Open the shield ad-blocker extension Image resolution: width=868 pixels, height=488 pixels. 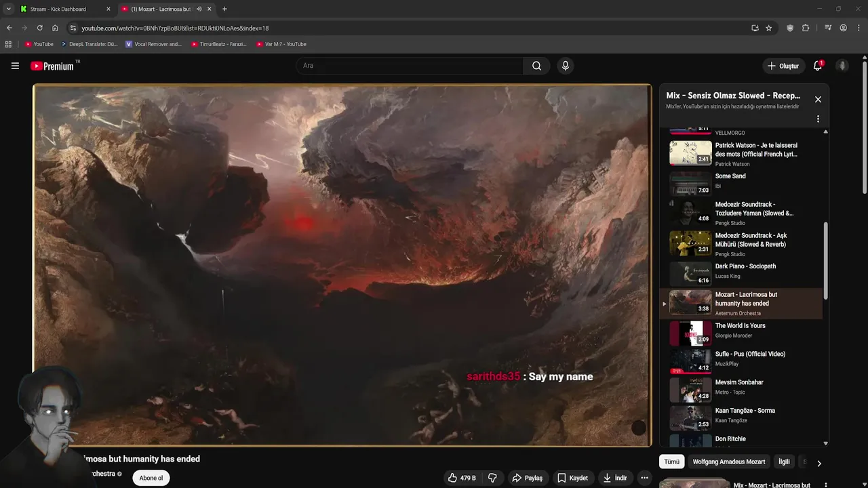[790, 28]
